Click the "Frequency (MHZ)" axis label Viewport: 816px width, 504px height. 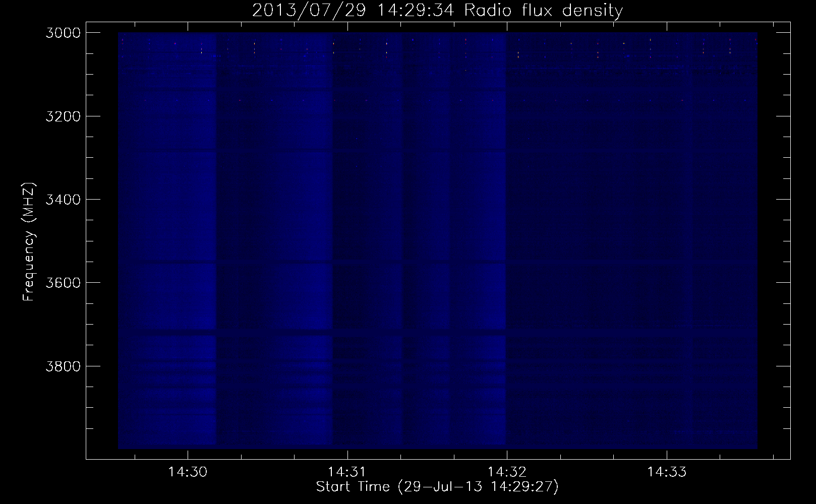click(29, 241)
